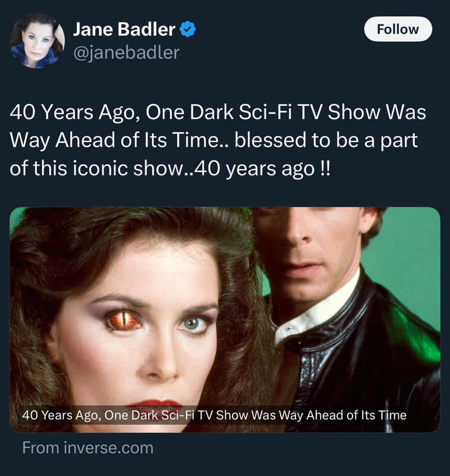Open the From inverse.com source link

point(87,448)
